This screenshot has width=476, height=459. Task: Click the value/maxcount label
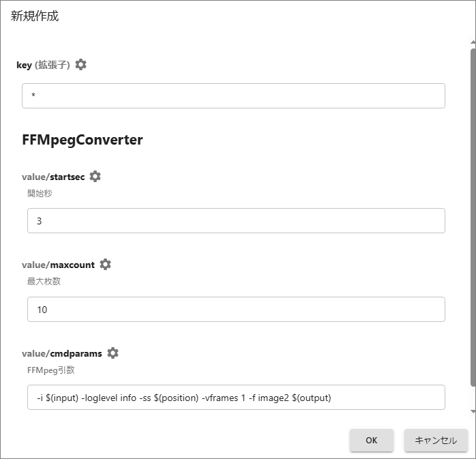(58, 265)
